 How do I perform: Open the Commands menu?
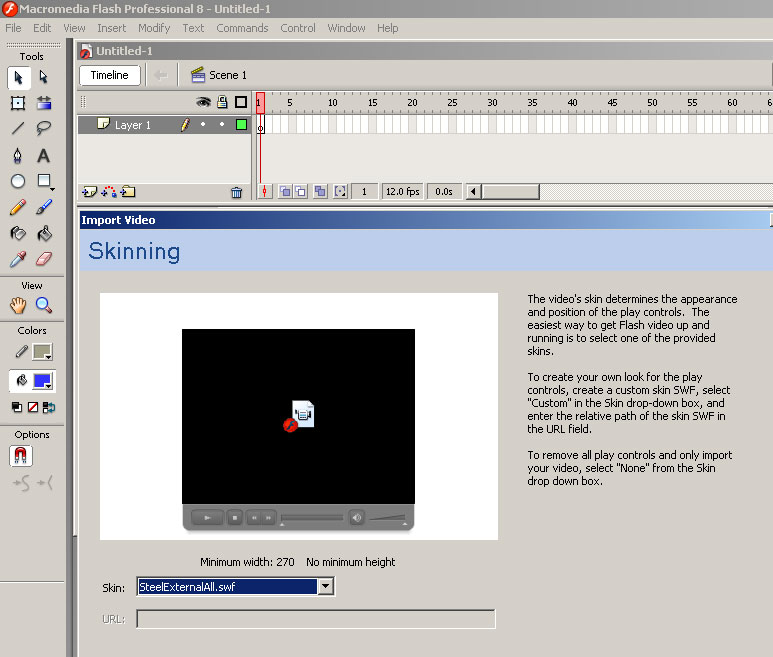(x=242, y=28)
